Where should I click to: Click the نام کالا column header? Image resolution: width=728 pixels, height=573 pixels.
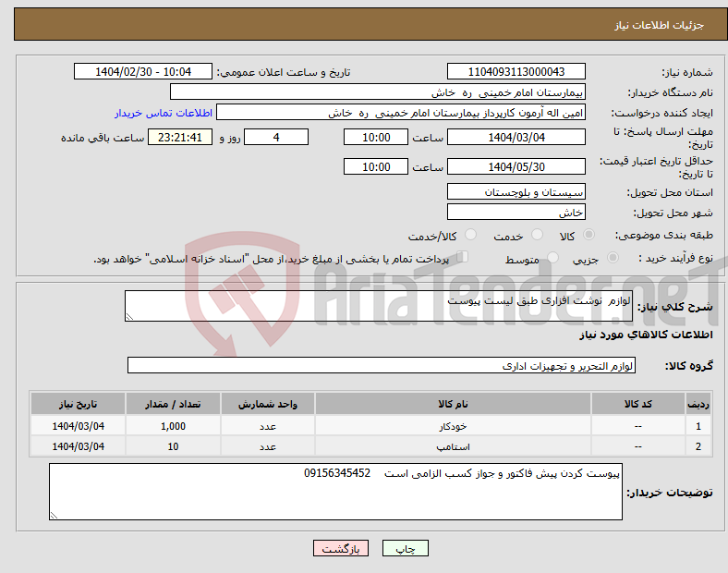(453, 404)
